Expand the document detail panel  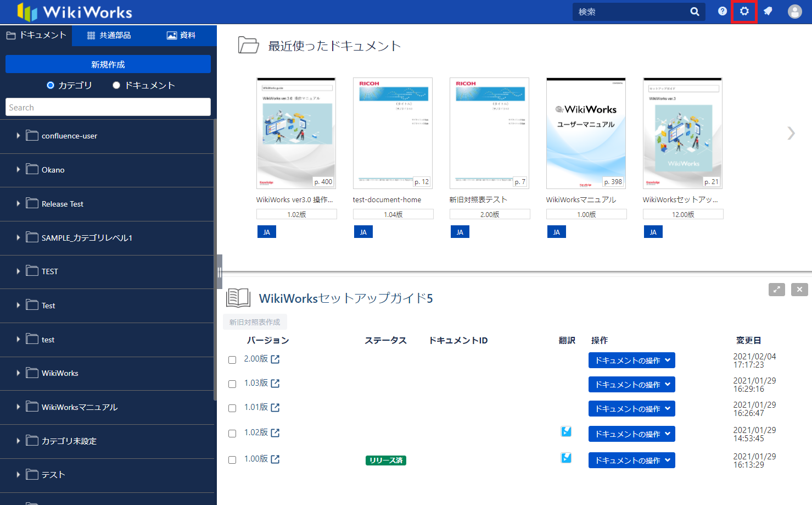[776, 290]
